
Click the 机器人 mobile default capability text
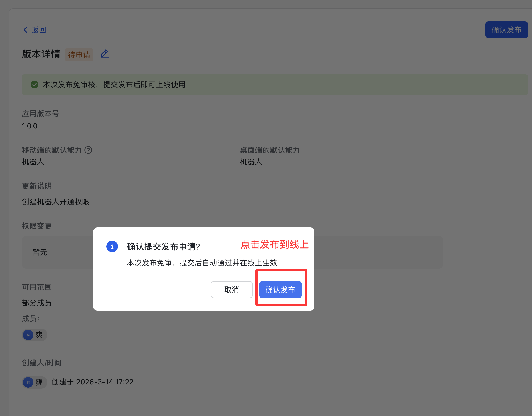(x=33, y=162)
